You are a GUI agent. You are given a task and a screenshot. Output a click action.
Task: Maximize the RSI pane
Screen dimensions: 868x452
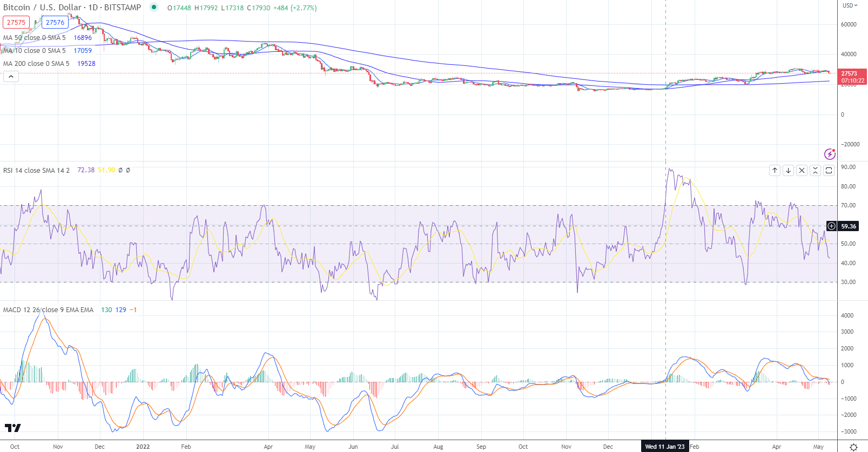829,170
